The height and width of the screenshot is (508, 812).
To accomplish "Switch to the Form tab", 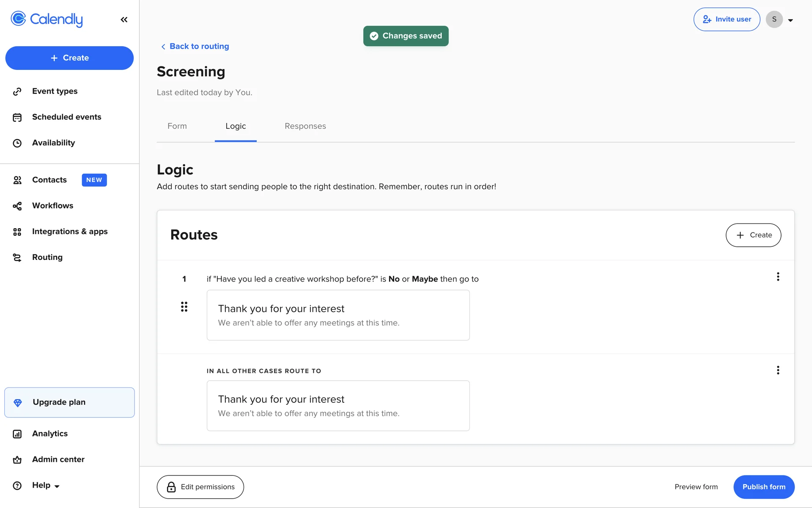I will pyautogui.click(x=177, y=126).
